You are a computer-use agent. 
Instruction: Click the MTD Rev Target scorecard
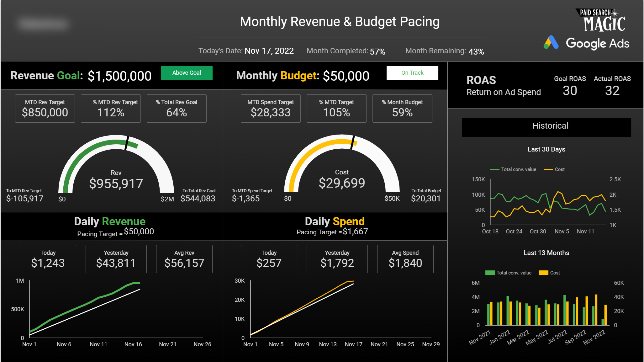coord(45,109)
